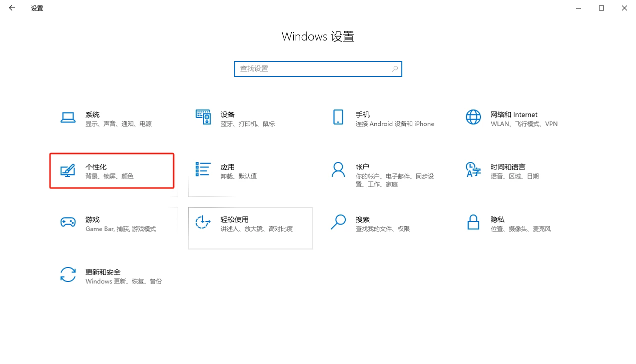636x364 pixels.
Task: Open the 应用 settings title
Action: (228, 167)
